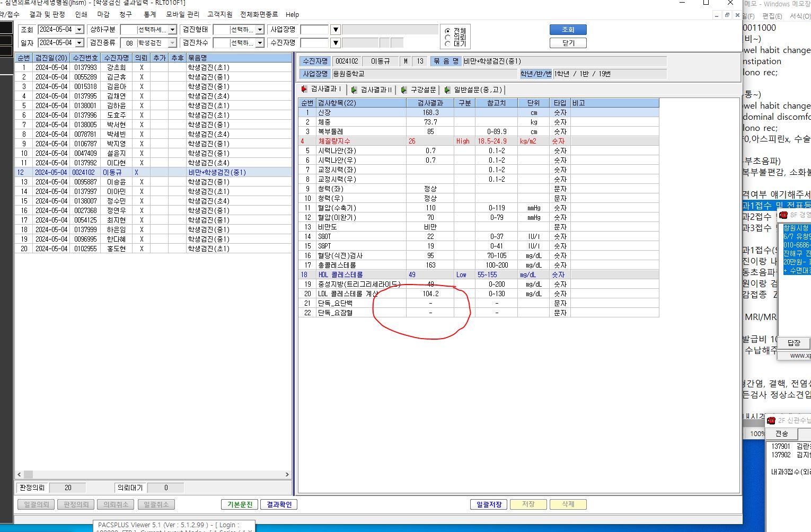Select patient row 이승윤 in list
This screenshot has width=811, height=532.
[153, 182]
